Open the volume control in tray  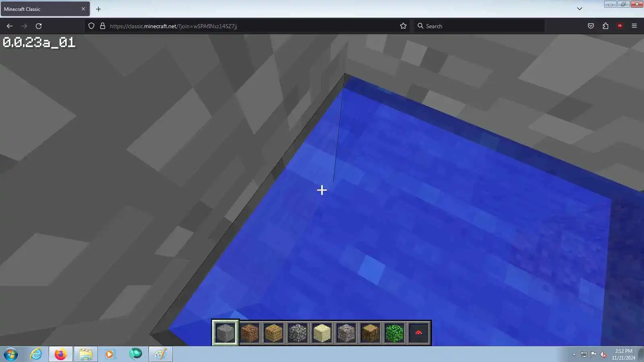click(x=603, y=354)
